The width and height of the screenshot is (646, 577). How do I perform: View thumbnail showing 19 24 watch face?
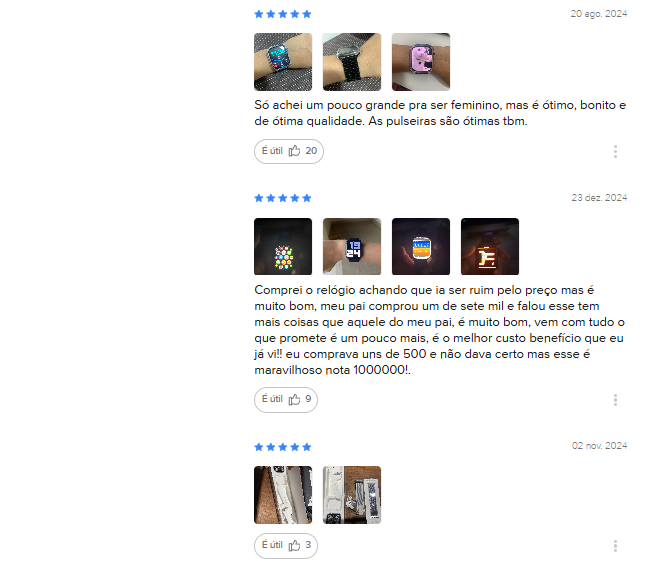(352, 246)
